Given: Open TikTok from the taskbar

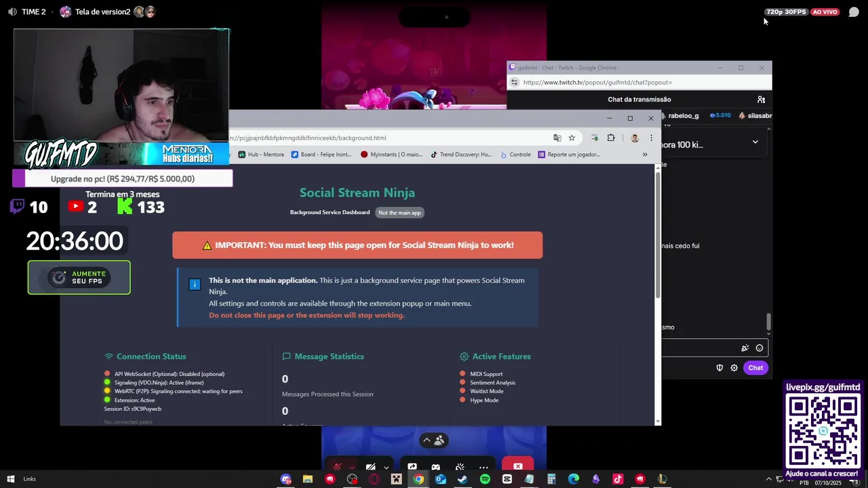Looking at the screenshot, I should [x=618, y=479].
